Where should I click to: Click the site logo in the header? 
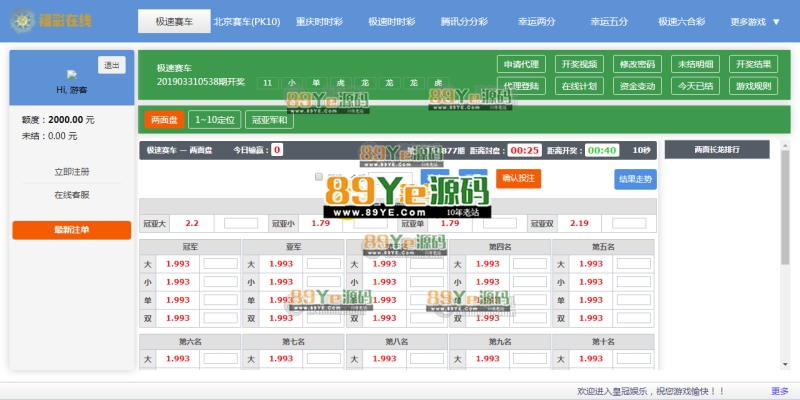[x=51, y=21]
